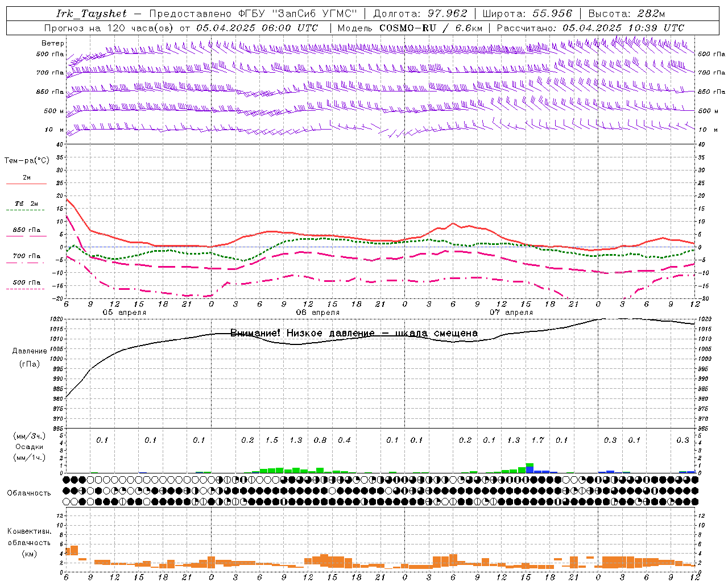Click the Облачность row label

click(28, 493)
